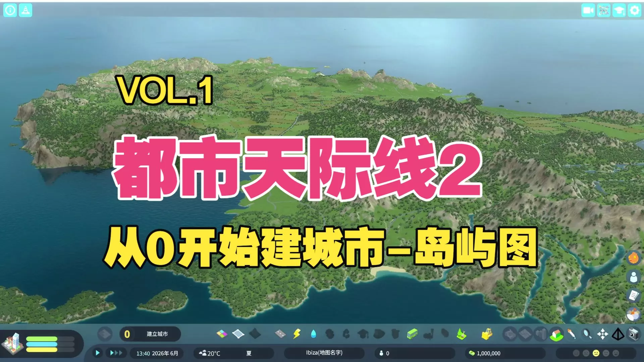Expand the population count panel
This screenshot has width=644, height=362.
[x=384, y=353]
